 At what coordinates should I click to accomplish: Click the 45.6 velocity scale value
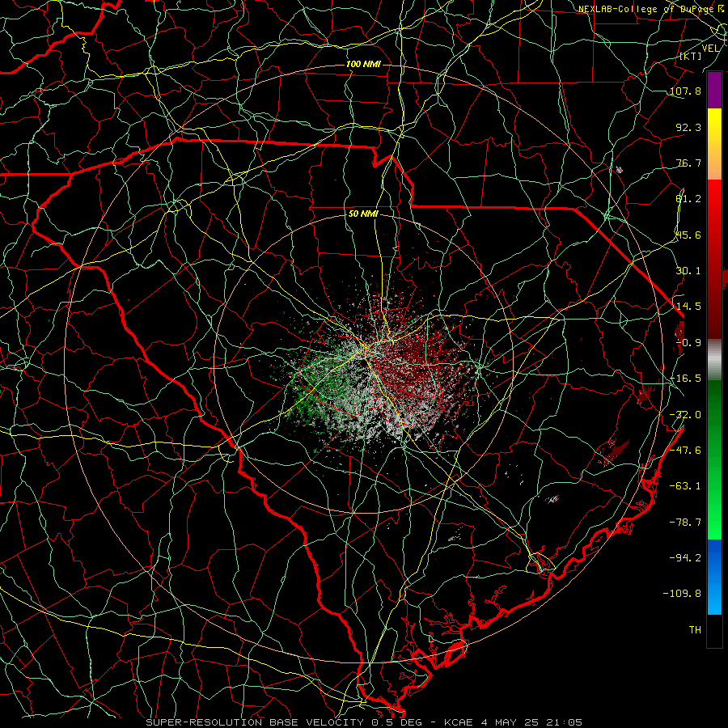[688, 235]
